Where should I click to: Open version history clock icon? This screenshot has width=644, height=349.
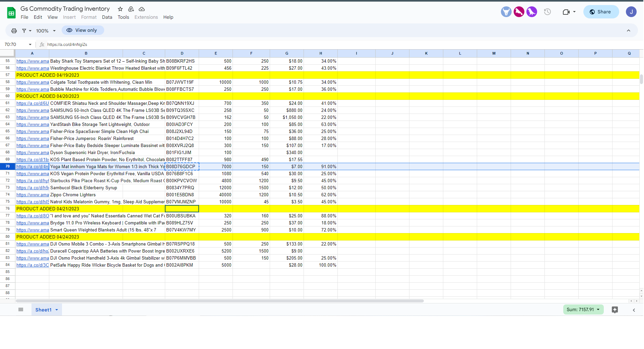548,12
